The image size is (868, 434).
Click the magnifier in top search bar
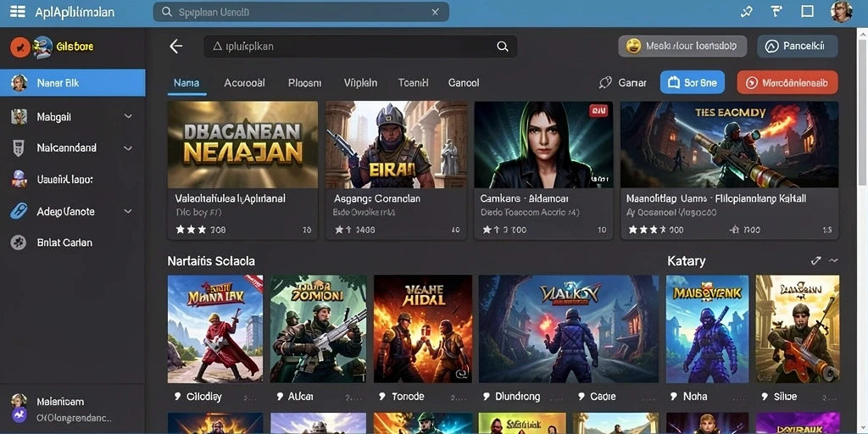point(167,12)
